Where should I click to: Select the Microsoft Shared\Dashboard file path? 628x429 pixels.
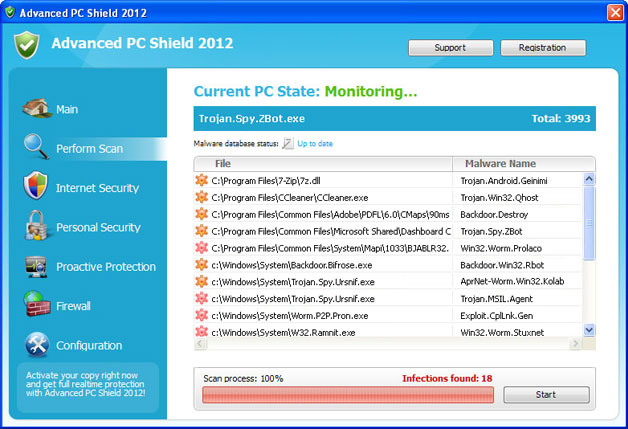pos(331,232)
